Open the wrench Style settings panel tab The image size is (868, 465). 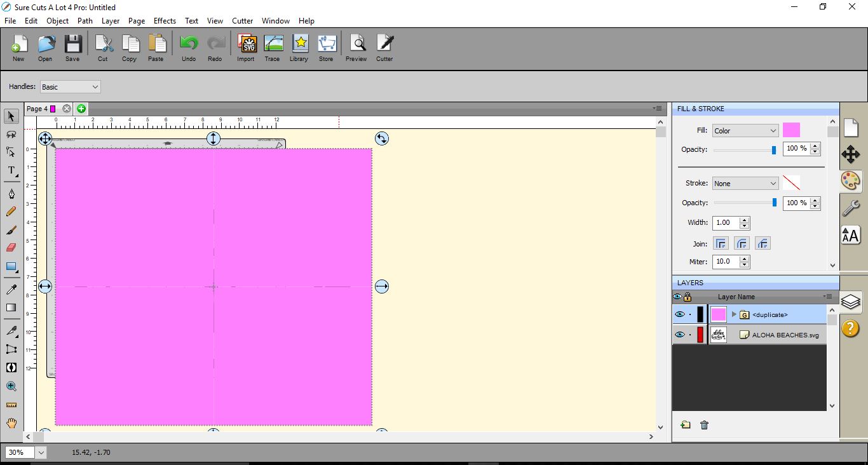(x=851, y=208)
